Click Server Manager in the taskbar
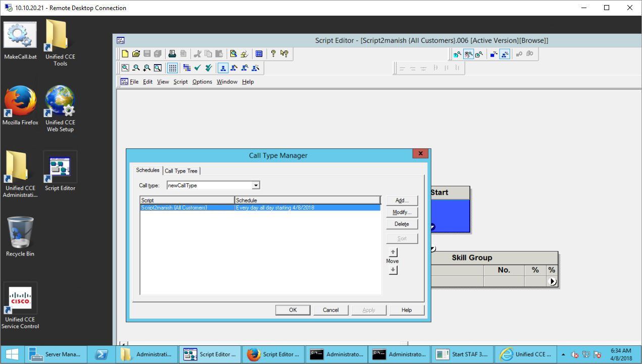The image size is (642, 364). [x=56, y=354]
